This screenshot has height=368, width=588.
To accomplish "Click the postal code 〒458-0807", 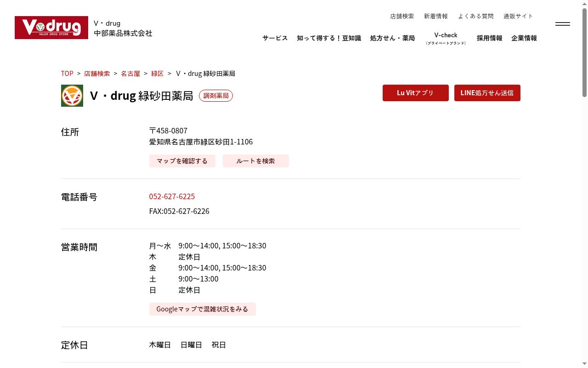I will [x=168, y=131].
